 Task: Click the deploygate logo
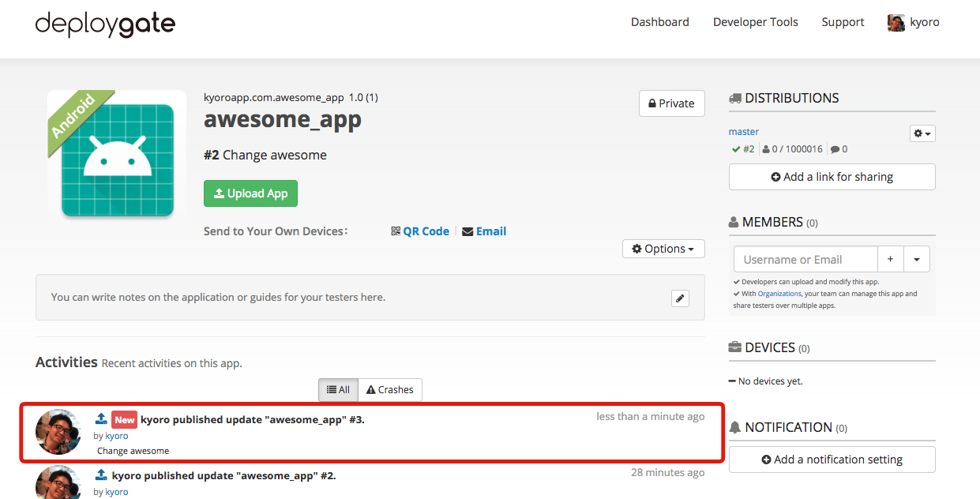[x=105, y=24]
